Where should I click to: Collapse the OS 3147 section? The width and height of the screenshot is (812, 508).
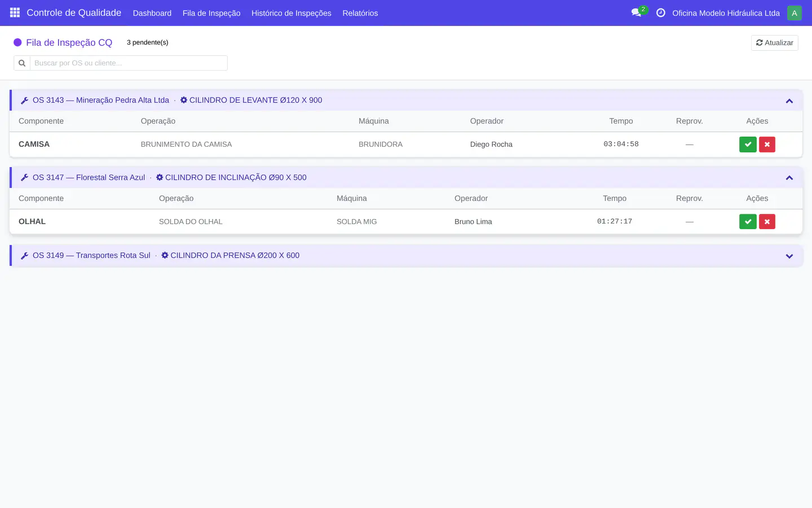(x=789, y=178)
